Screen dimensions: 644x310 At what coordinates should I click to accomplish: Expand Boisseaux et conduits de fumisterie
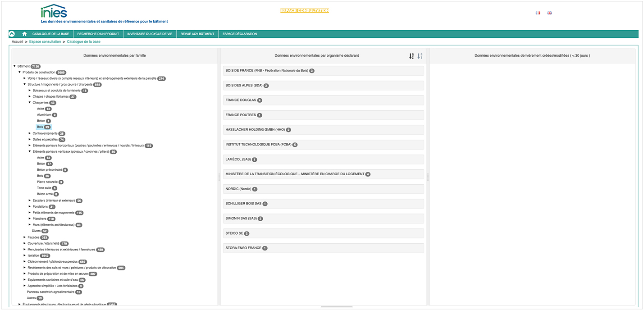pos(29,91)
